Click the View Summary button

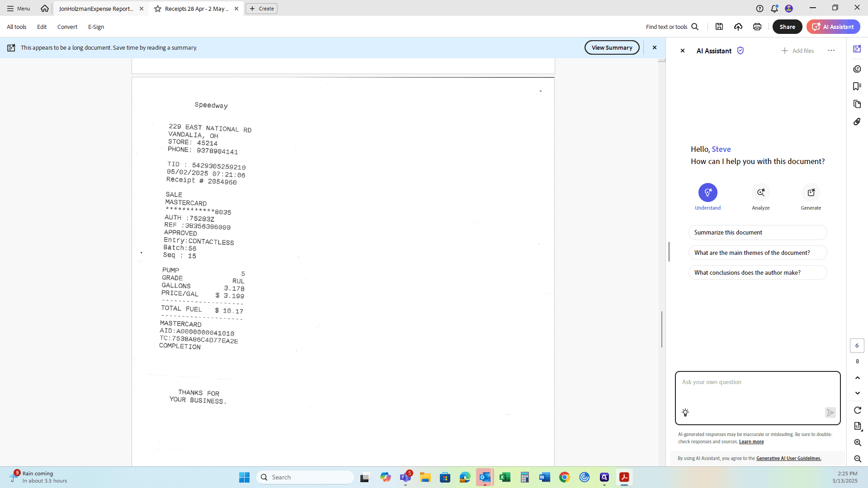point(612,47)
